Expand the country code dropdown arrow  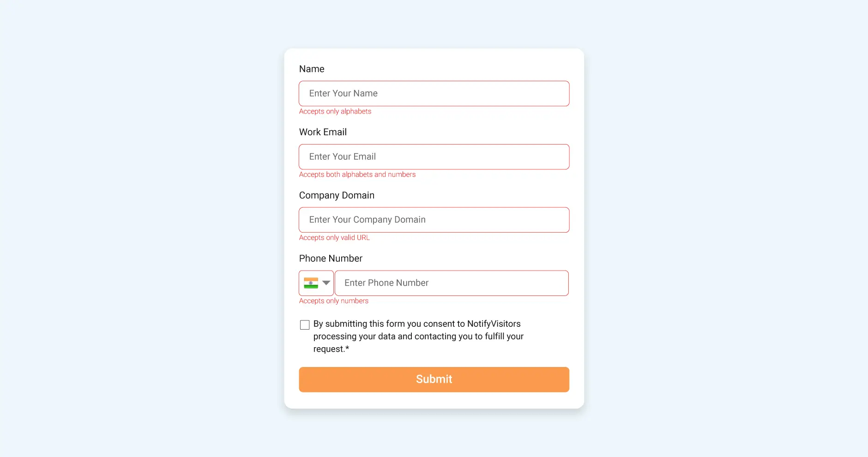pos(326,283)
